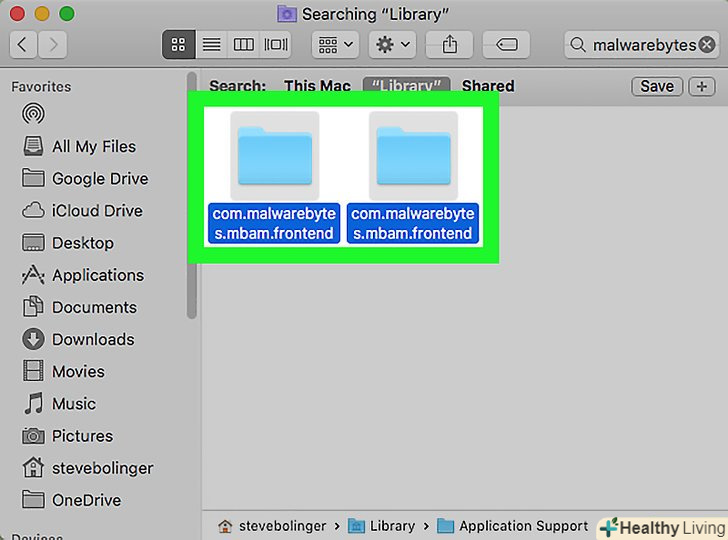Click stevebolinger in the path bar
This screenshot has height=540, width=728.
(272, 526)
